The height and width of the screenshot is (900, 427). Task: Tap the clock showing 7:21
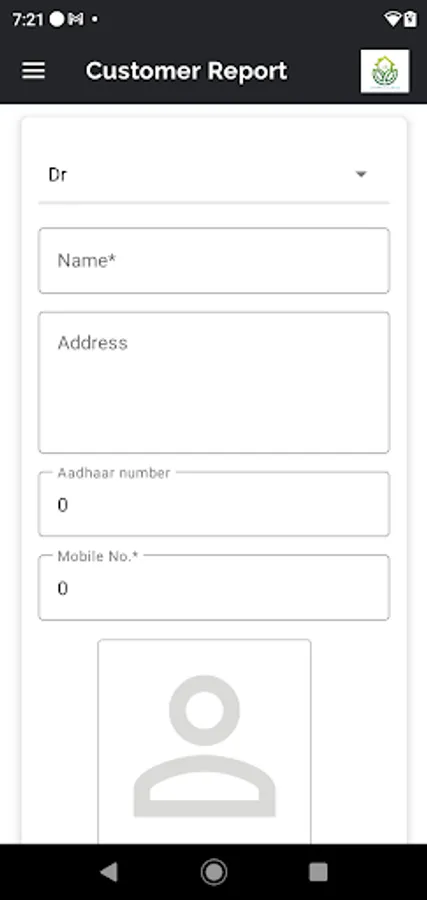[28, 20]
